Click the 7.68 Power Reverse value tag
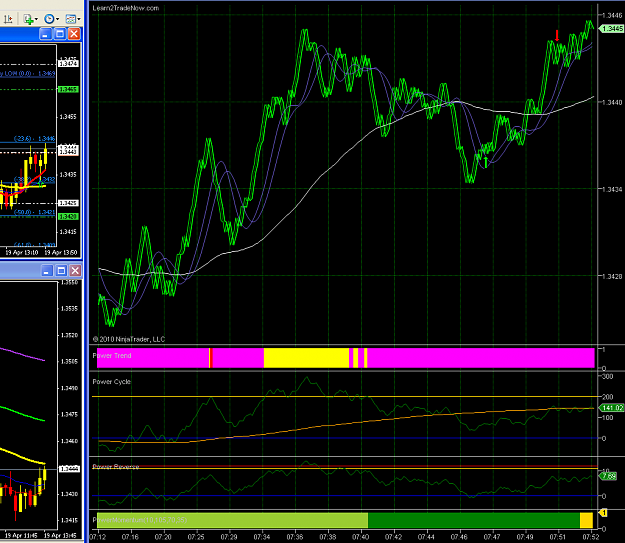Image resolution: width=625 pixels, height=543 pixels. tap(608, 476)
